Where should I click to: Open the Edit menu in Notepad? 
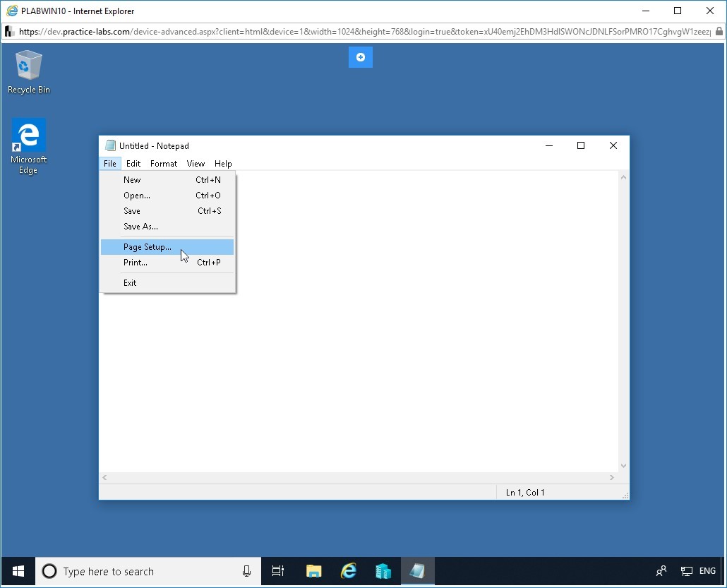point(133,164)
